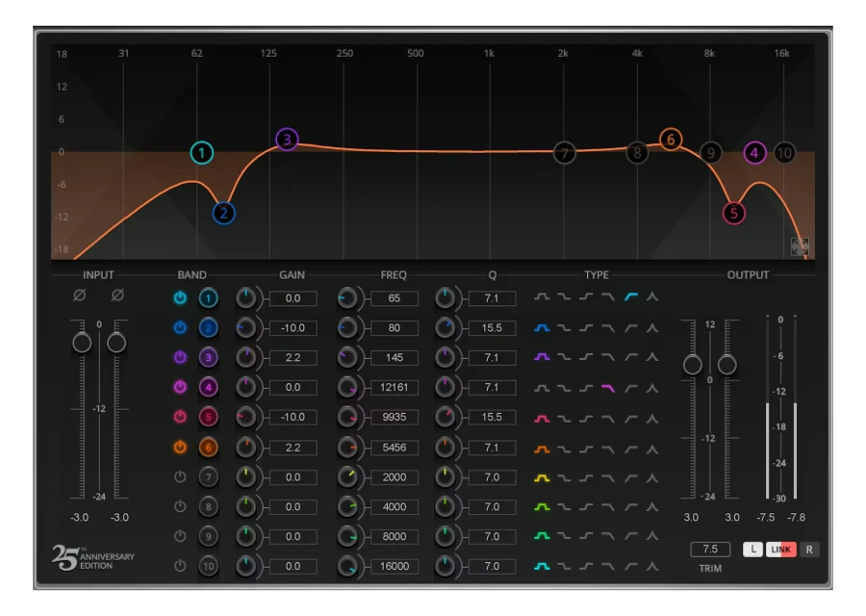Turn off the band 4 power button
Viewport: 866px width, 616px height.
point(180,387)
